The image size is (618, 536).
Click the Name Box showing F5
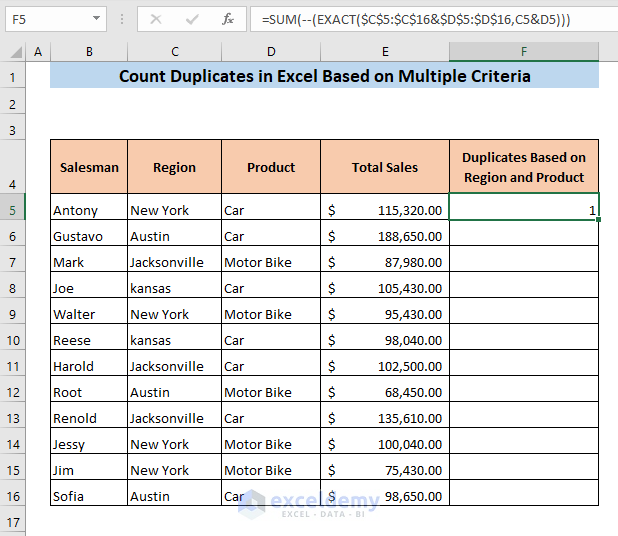(x=56, y=19)
